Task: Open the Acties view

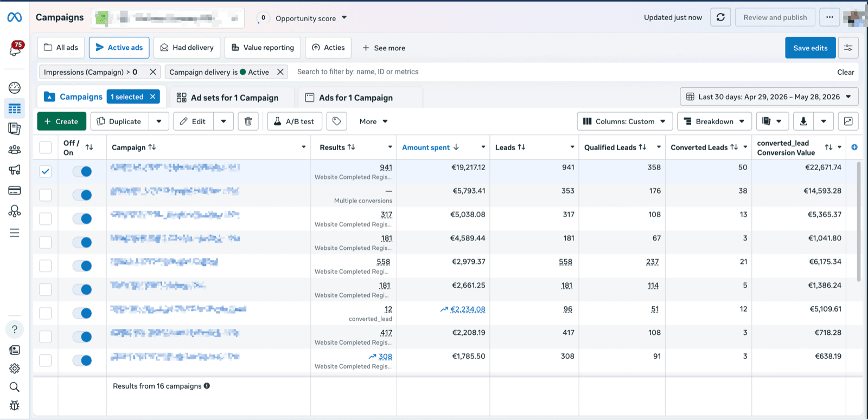Action: click(x=329, y=48)
